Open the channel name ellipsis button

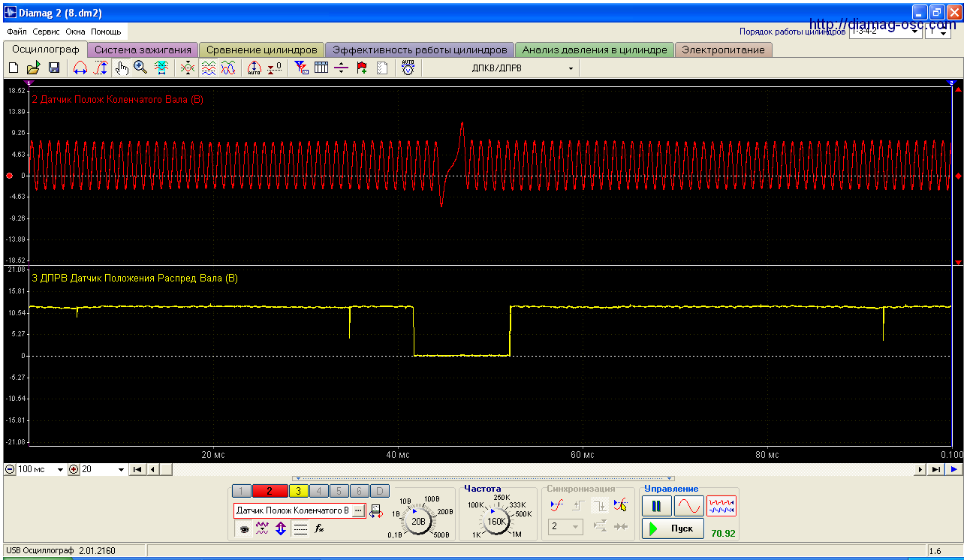point(358,510)
